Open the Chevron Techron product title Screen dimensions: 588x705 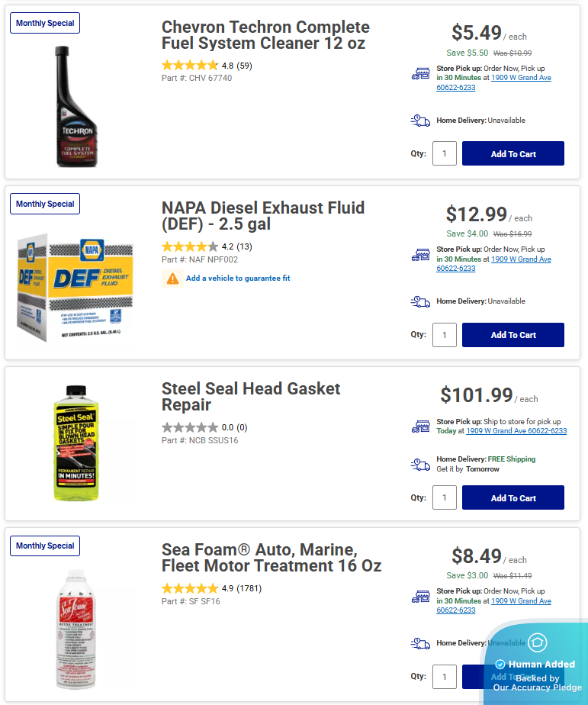[265, 35]
